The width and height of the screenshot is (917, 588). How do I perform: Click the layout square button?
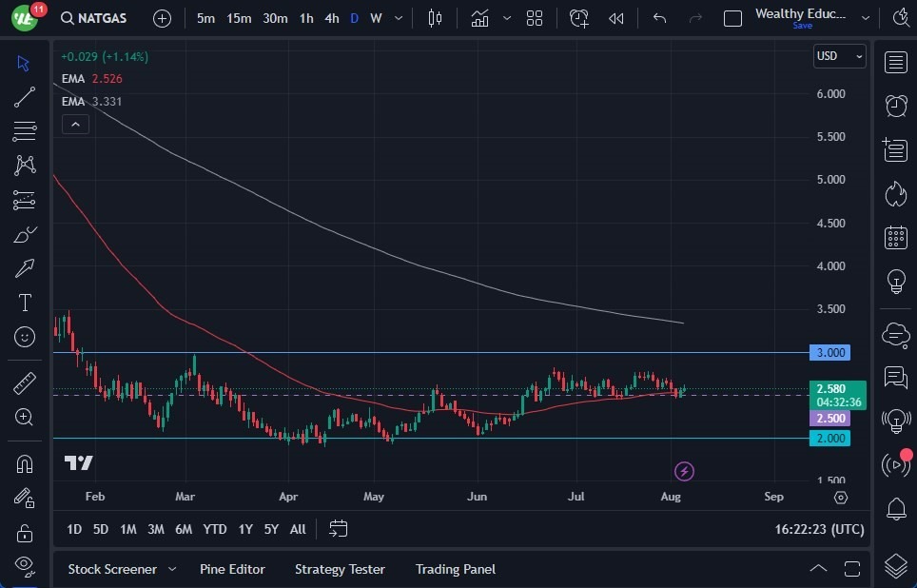[732, 18]
